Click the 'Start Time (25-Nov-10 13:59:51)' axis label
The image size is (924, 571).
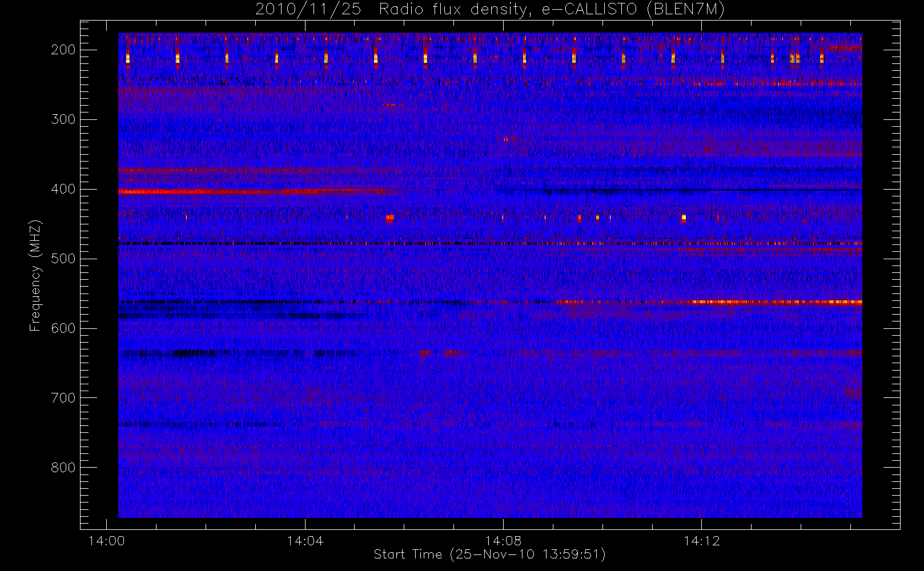(x=489, y=554)
